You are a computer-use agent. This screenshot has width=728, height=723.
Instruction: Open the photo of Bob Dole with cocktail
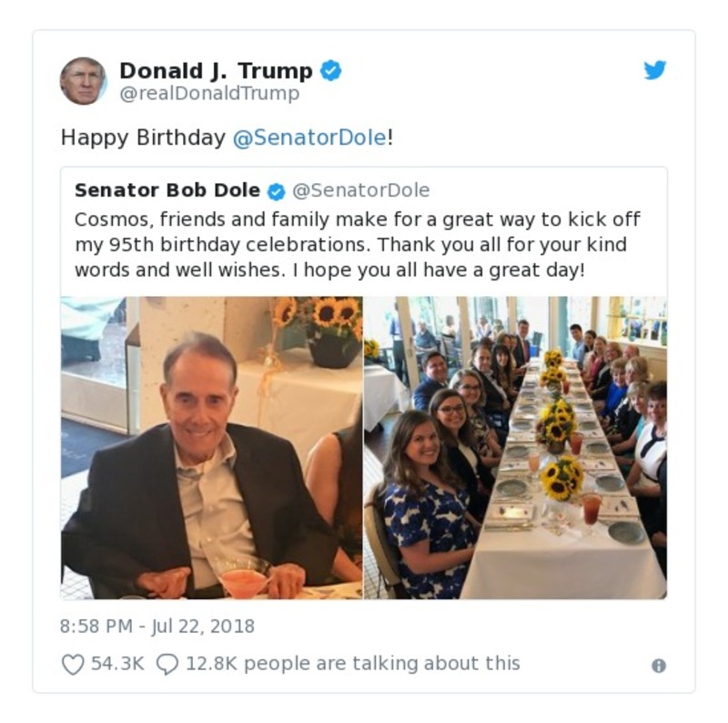[x=209, y=442]
